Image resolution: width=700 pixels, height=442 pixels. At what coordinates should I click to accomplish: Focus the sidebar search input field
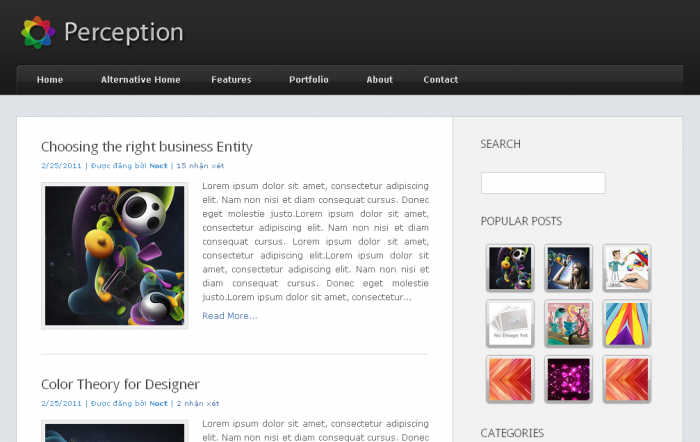click(543, 183)
